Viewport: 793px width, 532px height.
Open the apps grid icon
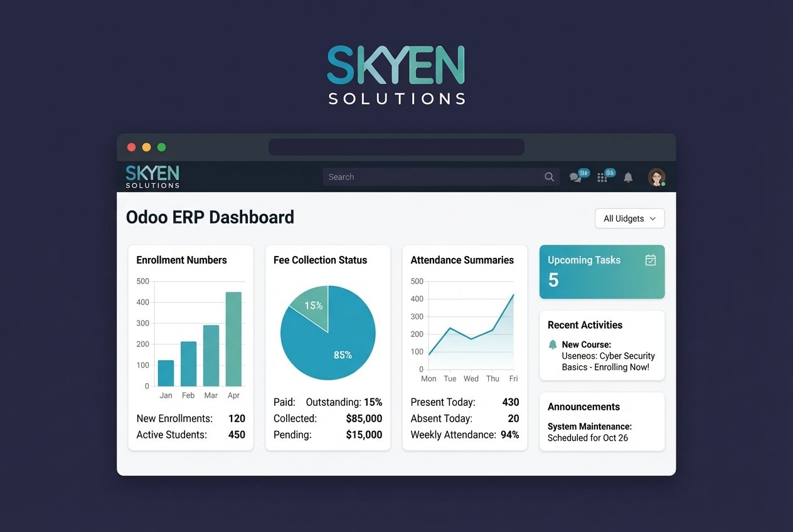pos(602,178)
